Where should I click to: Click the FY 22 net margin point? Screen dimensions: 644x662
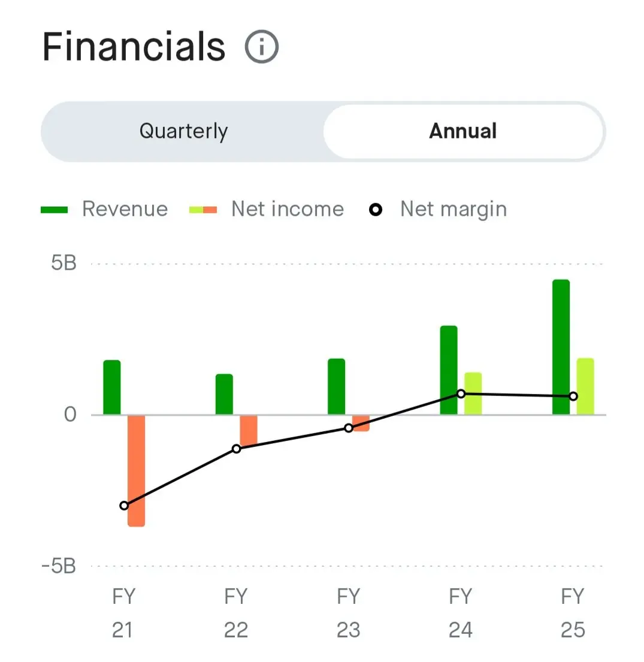[x=237, y=449]
